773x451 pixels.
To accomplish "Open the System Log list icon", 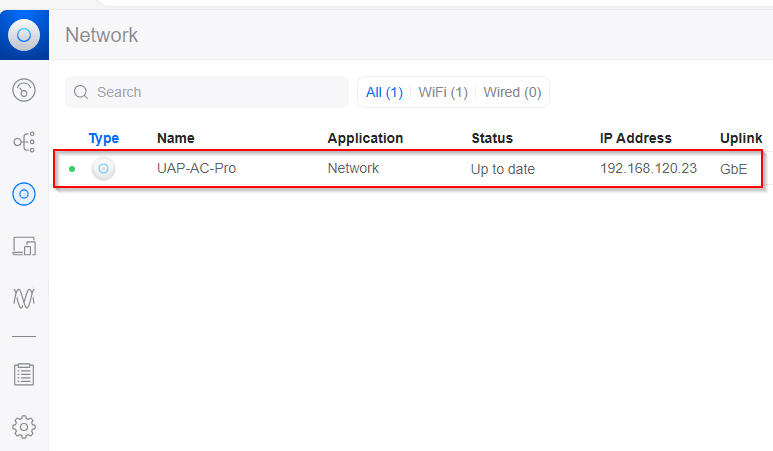I will point(24,375).
